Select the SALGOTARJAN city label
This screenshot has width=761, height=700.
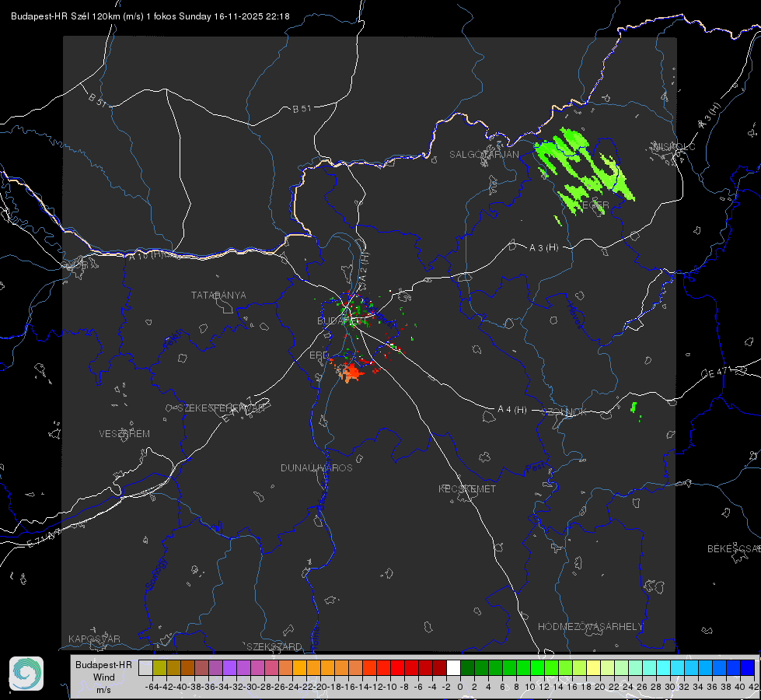click(483, 155)
